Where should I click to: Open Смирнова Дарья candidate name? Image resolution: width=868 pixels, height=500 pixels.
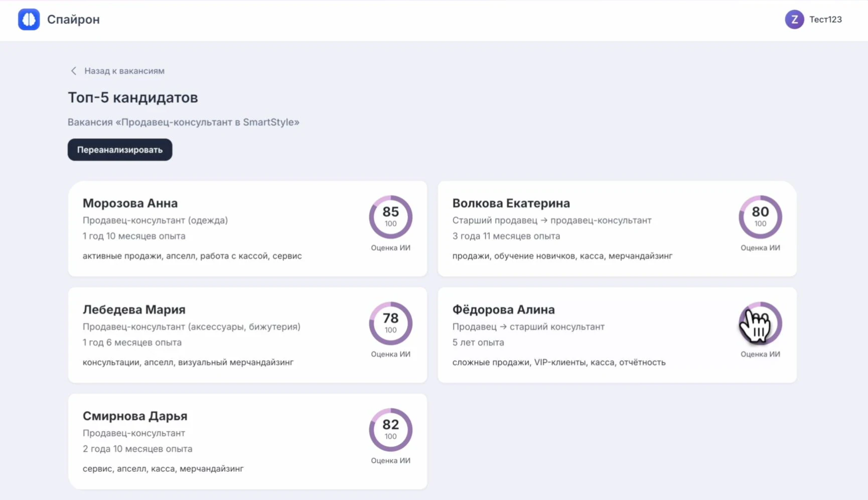(x=135, y=416)
